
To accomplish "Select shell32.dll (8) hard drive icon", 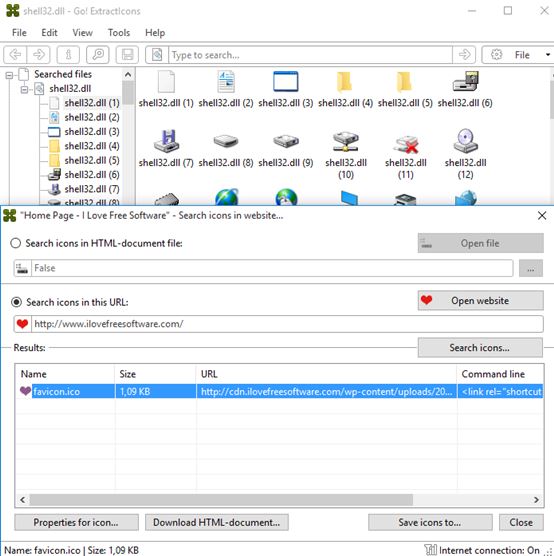I will tap(226, 141).
